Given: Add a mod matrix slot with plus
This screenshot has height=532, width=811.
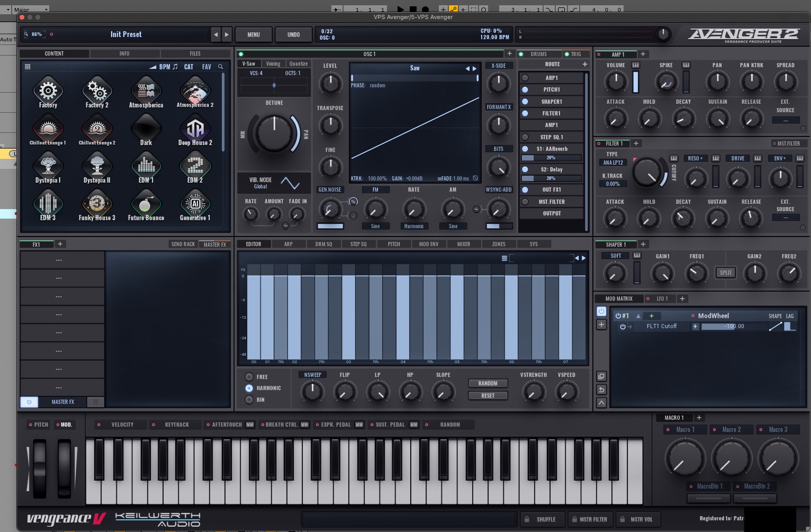Looking at the screenshot, I should click(601, 324).
